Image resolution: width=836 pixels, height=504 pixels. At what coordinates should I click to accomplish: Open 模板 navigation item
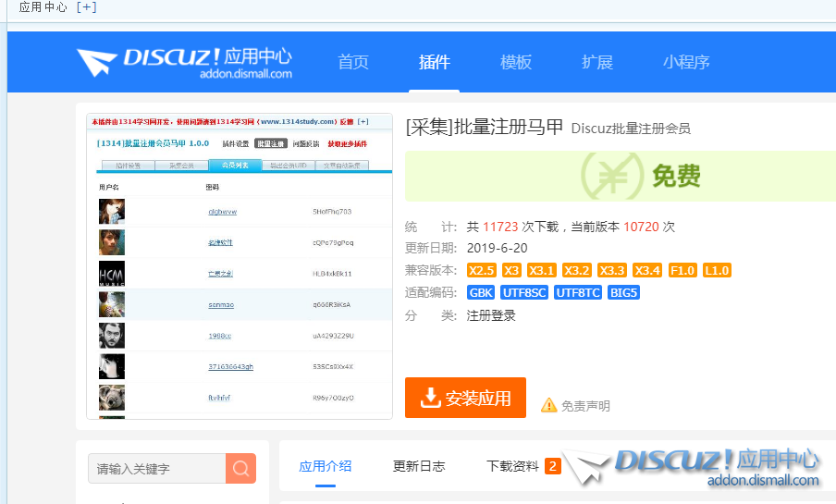click(x=516, y=63)
